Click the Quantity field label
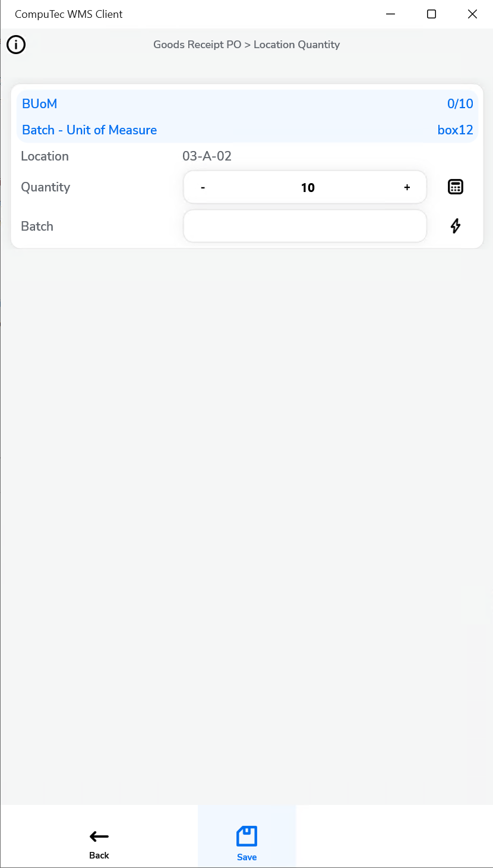The image size is (493, 868). [x=45, y=187]
